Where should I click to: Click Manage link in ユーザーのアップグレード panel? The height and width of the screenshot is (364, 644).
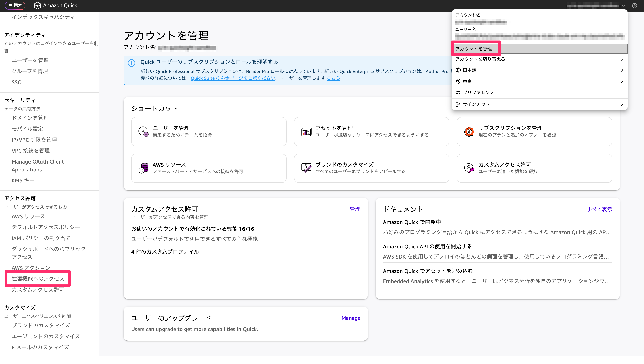pos(351,318)
